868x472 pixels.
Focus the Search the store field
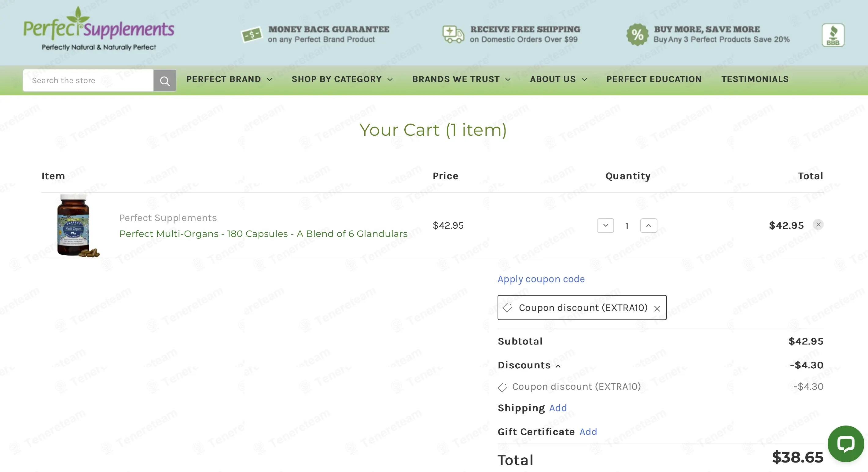(x=88, y=81)
